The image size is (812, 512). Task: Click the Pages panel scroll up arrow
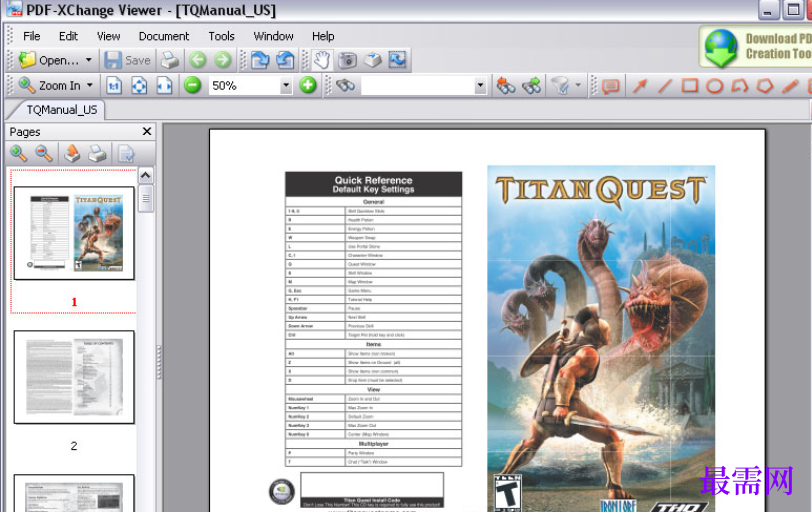pyautogui.click(x=146, y=175)
